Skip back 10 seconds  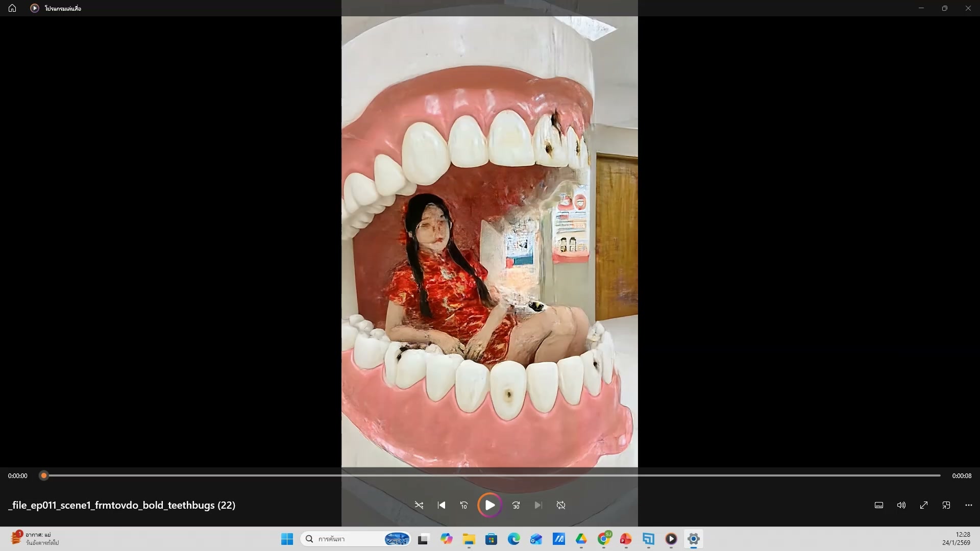(x=464, y=505)
